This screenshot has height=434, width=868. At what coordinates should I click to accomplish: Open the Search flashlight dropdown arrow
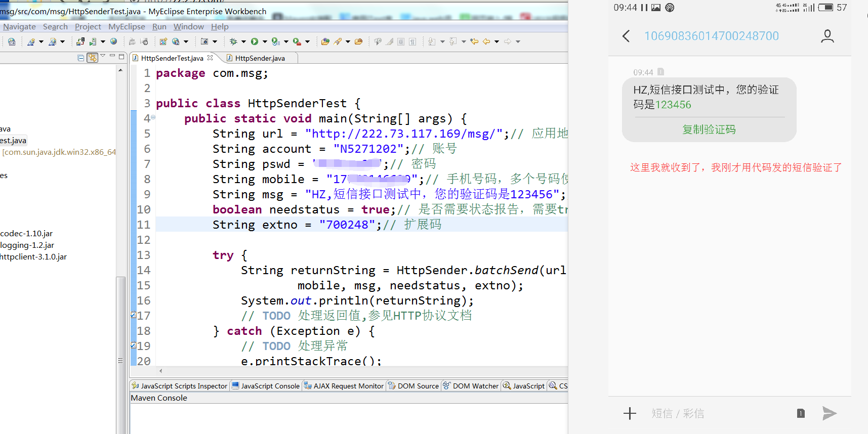(348, 41)
